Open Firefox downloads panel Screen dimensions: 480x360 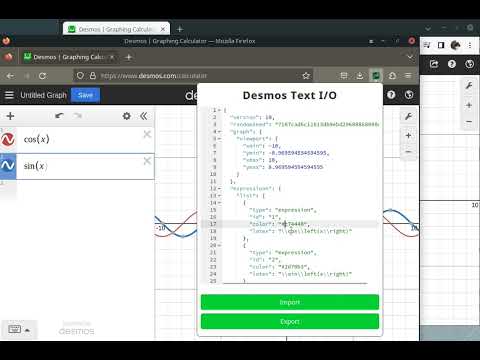pyautogui.click(x=360, y=76)
